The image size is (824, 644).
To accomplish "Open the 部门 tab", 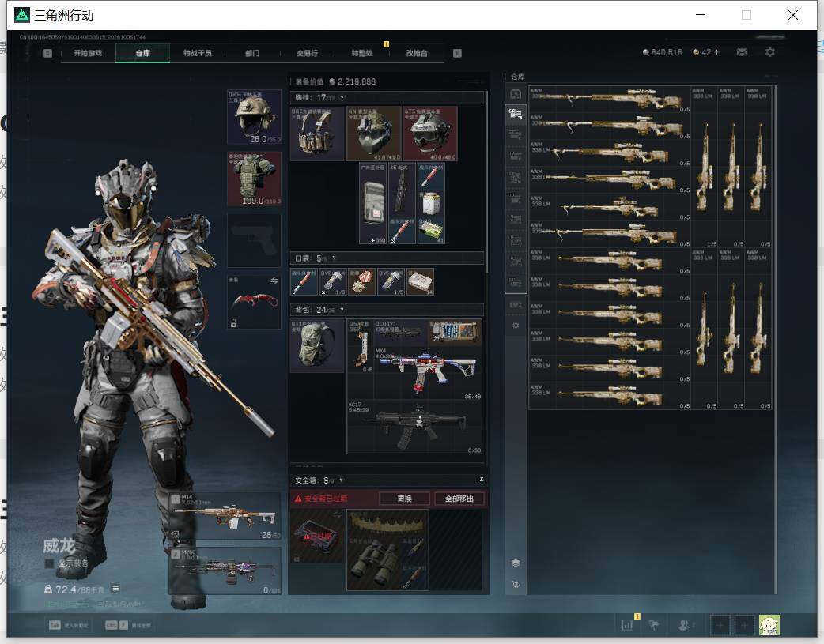I will [x=252, y=53].
